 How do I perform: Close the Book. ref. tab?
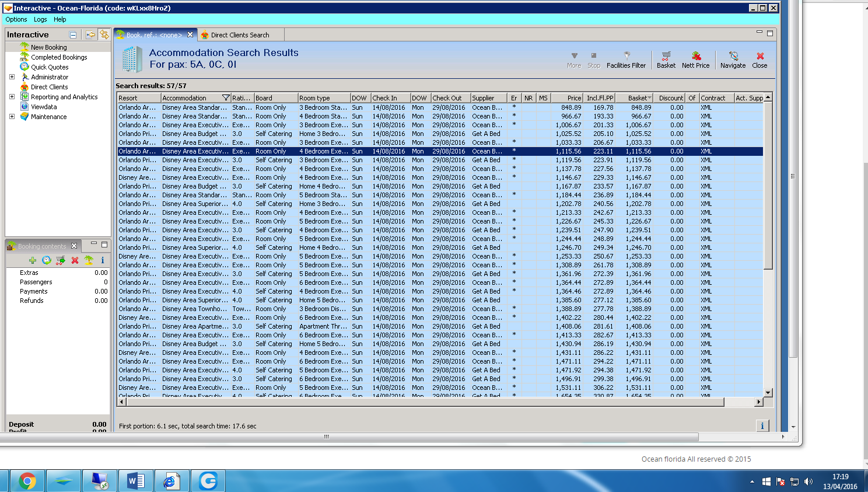click(190, 34)
